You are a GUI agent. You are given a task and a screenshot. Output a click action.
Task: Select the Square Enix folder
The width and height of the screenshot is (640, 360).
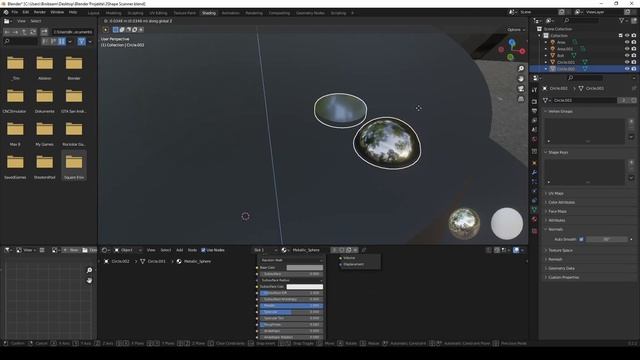(x=74, y=165)
